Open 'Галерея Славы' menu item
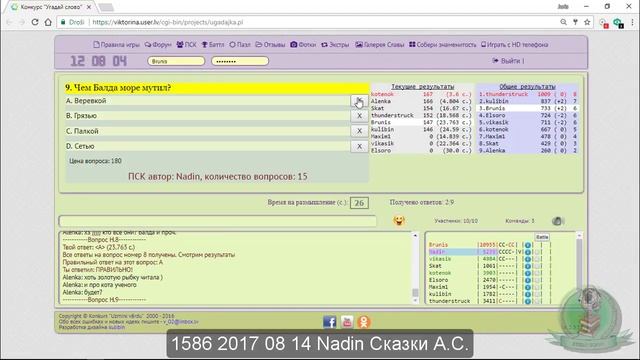The height and width of the screenshot is (360, 640). click(379, 44)
